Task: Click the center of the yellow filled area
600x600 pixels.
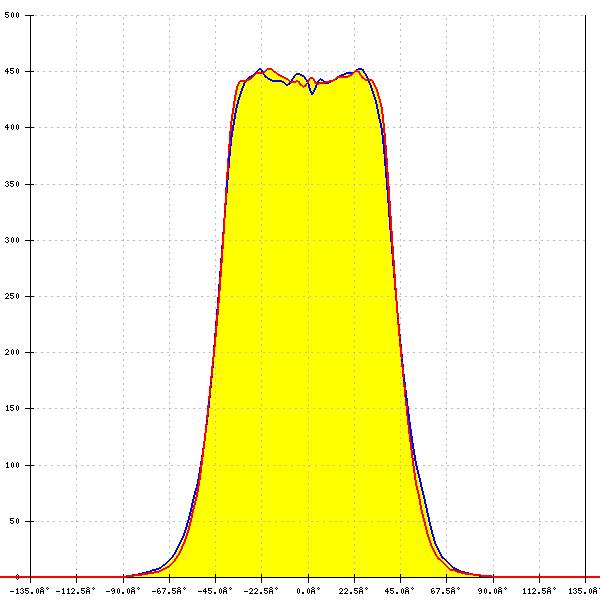Action: [x=308, y=330]
